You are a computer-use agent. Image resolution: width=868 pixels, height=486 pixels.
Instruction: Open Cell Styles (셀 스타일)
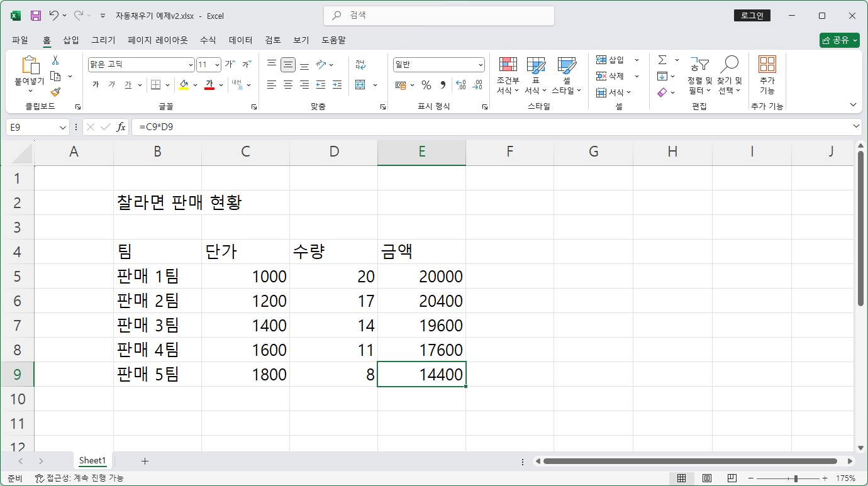coord(567,76)
